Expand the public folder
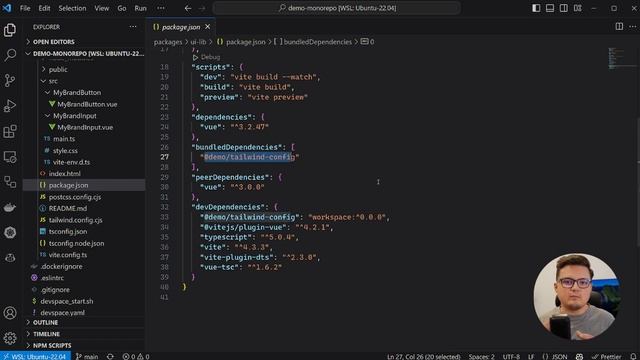This screenshot has height=360, width=640. [x=58, y=69]
